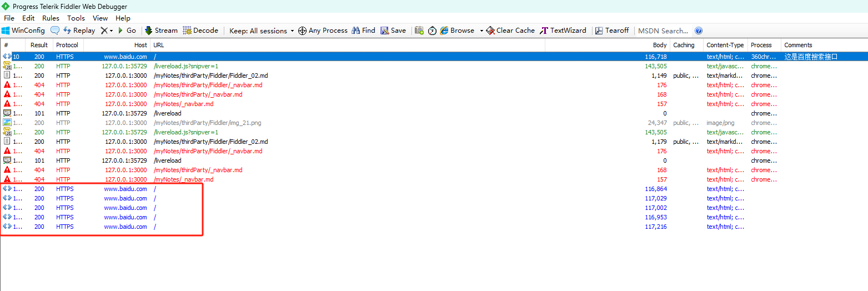Toggle Stream mode in the toolbar
The width and height of the screenshot is (868, 291).
point(161,31)
